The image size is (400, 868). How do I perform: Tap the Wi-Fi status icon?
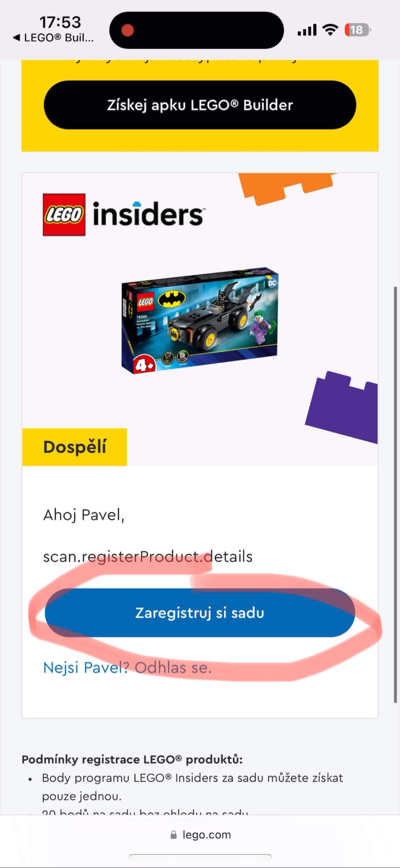(330, 30)
